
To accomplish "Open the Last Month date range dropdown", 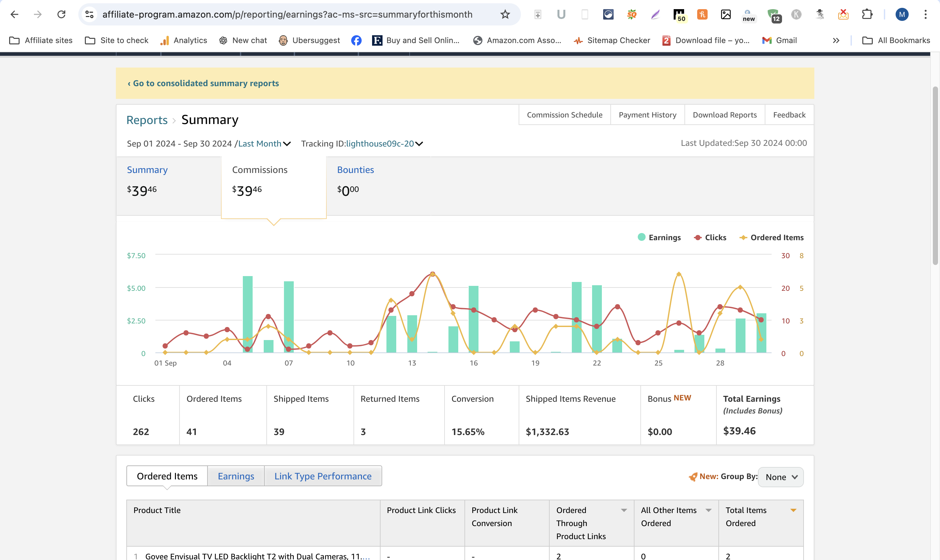I will pyautogui.click(x=264, y=144).
